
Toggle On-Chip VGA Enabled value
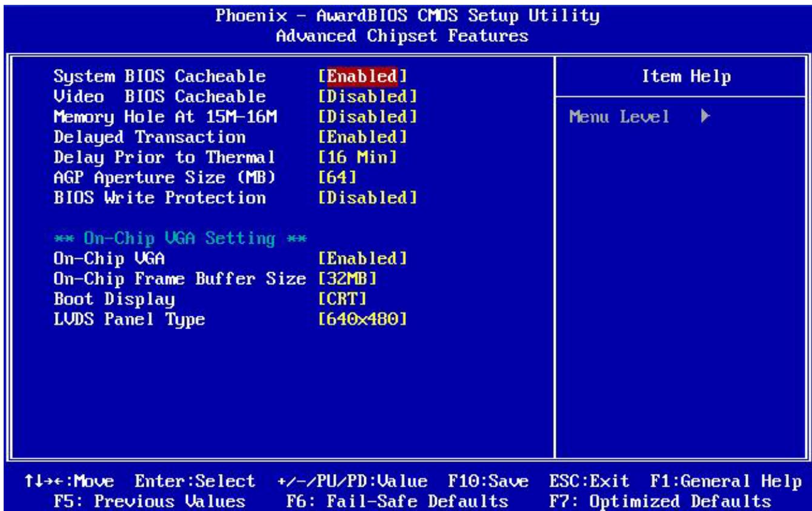tap(362, 258)
